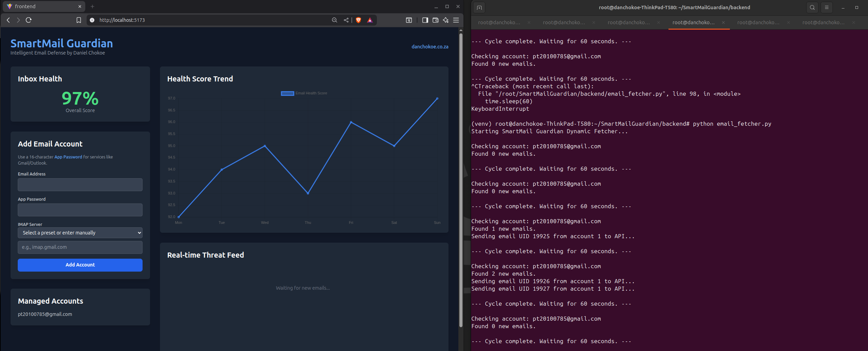Switch to the first terminal tab
This screenshot has width=868, height=351.
pyautogui.click(x=499, y=22)
